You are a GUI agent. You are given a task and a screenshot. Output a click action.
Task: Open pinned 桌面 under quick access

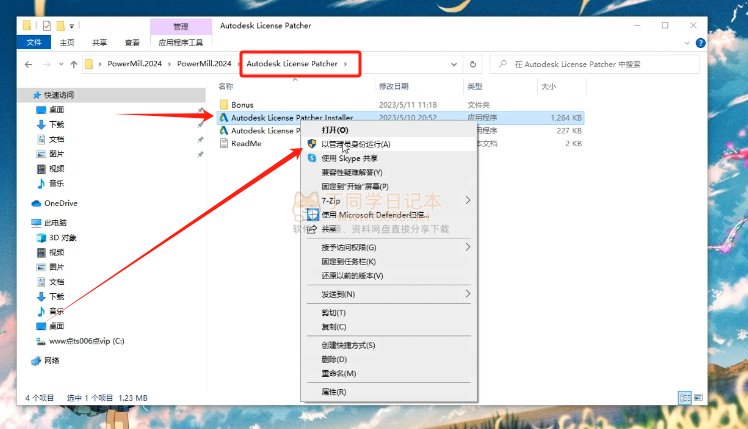(x=56, y=110)
